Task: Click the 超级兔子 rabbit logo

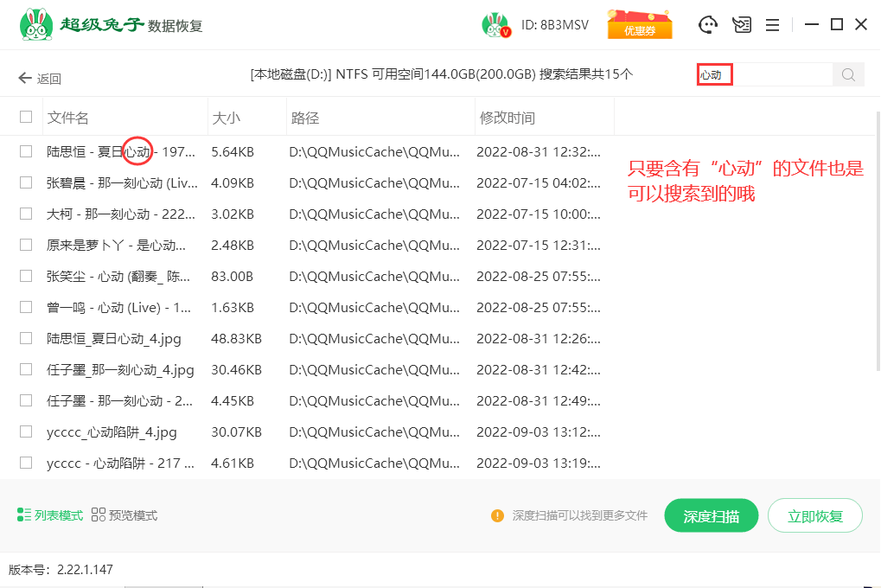Action: point(35,25)
